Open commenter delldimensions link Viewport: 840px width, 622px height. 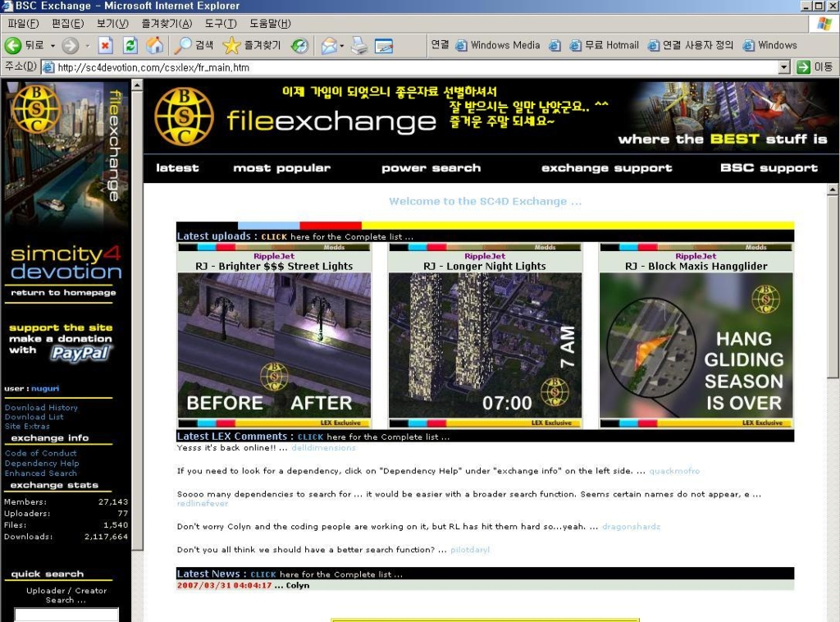[323, 448]
